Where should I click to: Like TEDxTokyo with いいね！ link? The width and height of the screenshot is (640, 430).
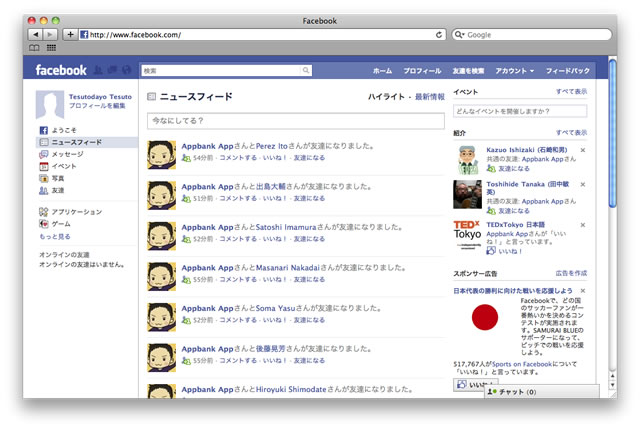pyautogui.click(x=510, y=251)
